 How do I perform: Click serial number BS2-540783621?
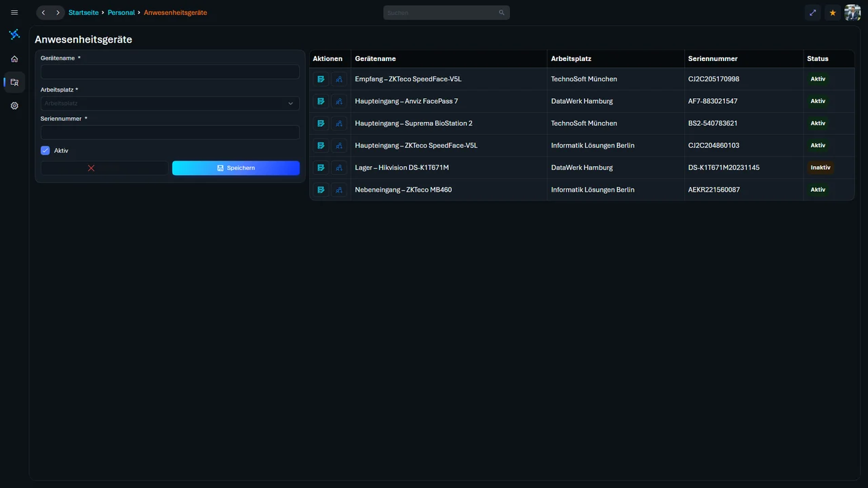[x=713, y=123]
